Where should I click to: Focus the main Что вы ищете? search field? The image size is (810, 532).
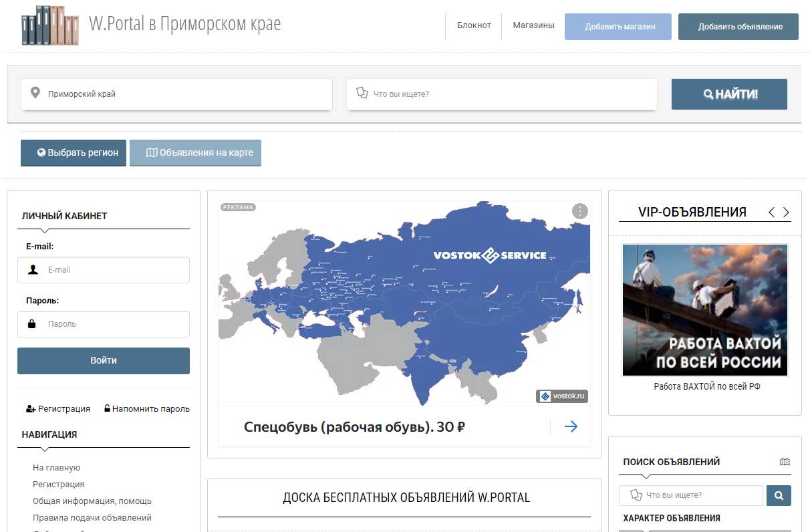502,94
